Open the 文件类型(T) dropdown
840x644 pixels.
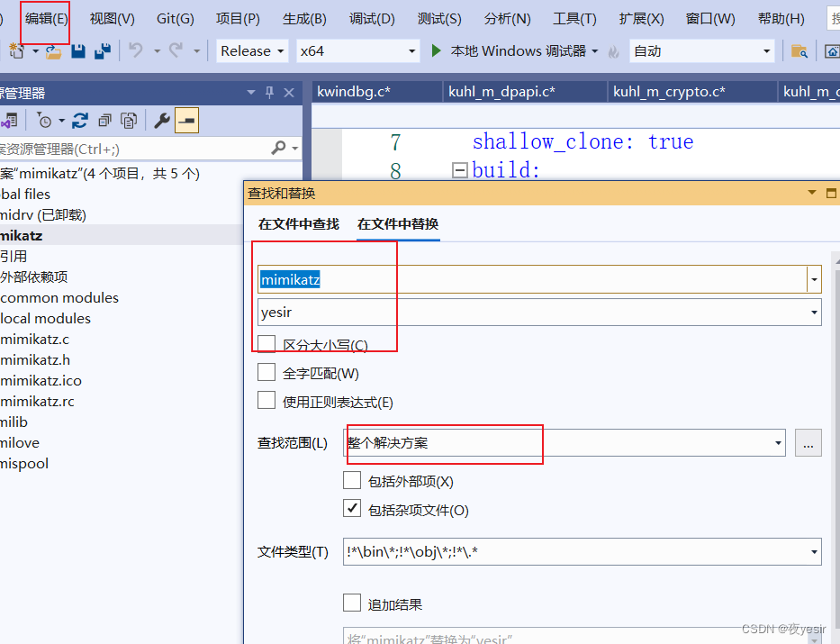coord(814,552)
